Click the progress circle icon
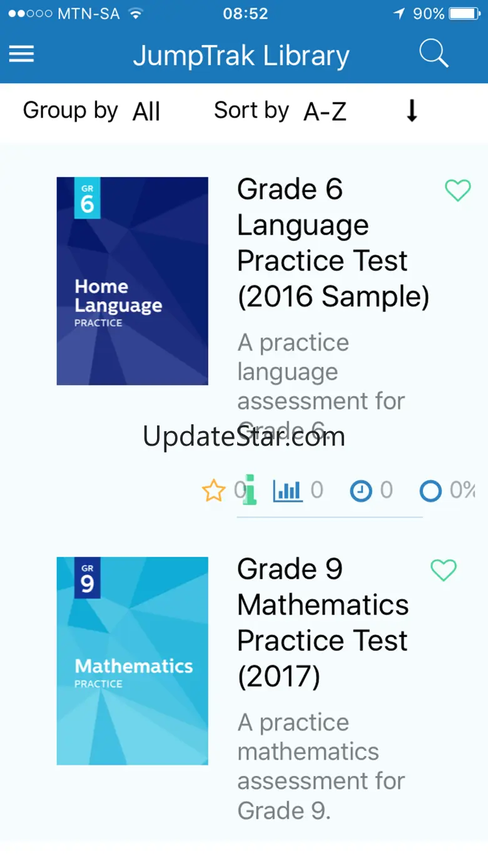 430,491
